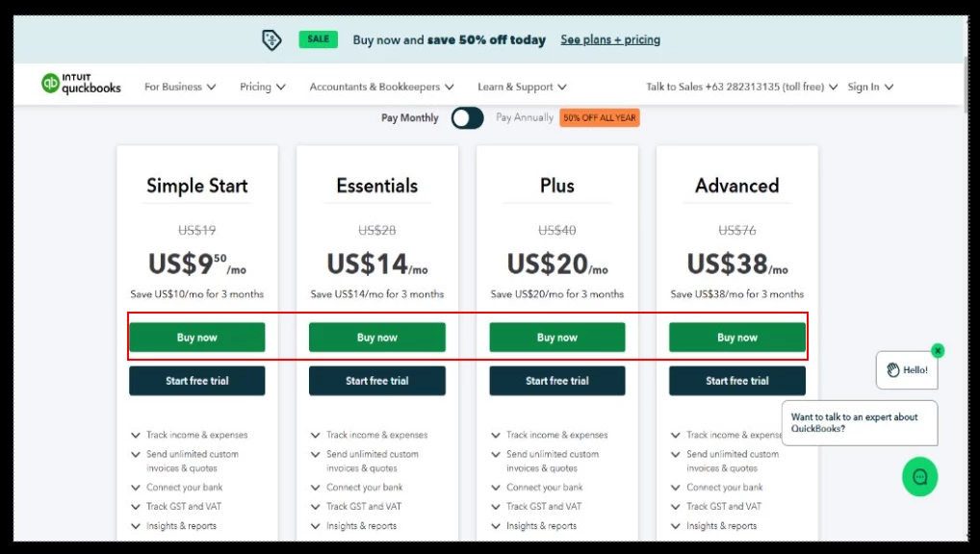The height and width of the screenshot is (554, 980).
Task: Click Buy now for Plus plan
Action: [x=556, y=338]
